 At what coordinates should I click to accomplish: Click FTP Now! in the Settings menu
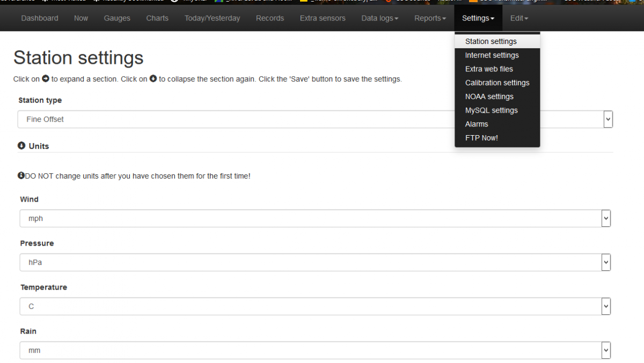pos(481,138)
